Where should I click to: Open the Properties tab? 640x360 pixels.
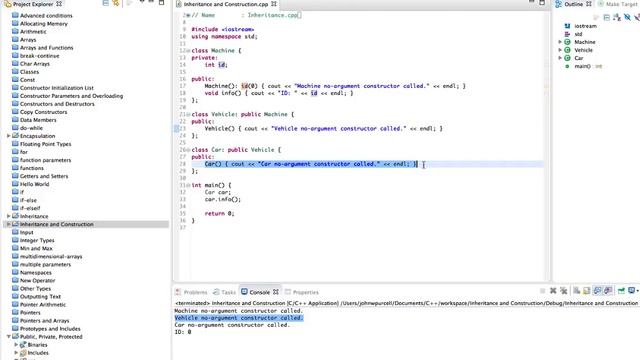click(302, 292)
